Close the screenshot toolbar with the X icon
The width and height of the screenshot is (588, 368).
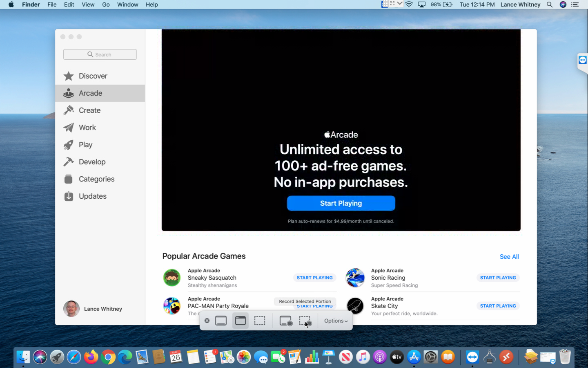pos(207,321)
